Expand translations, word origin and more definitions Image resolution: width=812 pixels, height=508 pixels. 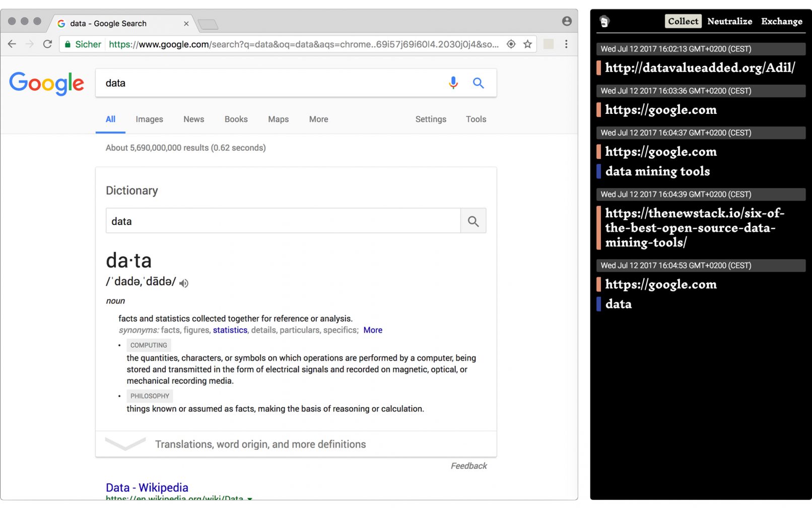(x=260, y=444)
